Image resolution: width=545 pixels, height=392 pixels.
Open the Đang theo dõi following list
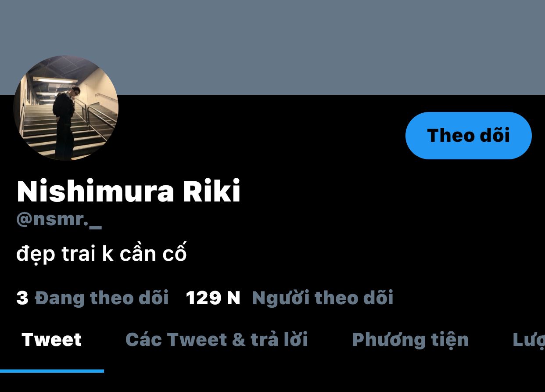point(101,298)
